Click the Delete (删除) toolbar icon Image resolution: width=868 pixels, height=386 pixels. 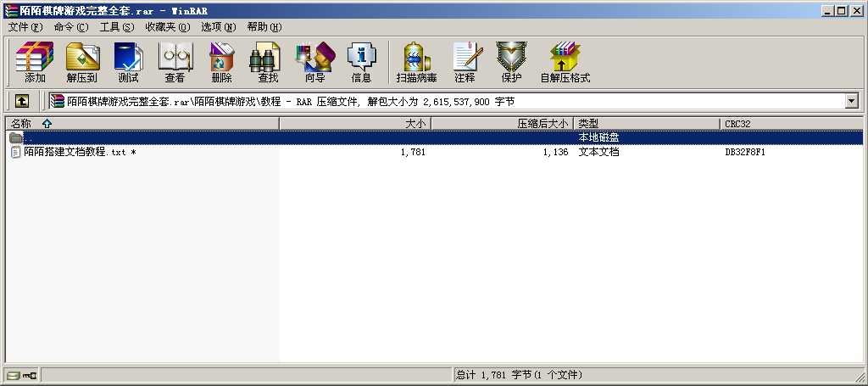pyautogui.click(x=221, y=62)
